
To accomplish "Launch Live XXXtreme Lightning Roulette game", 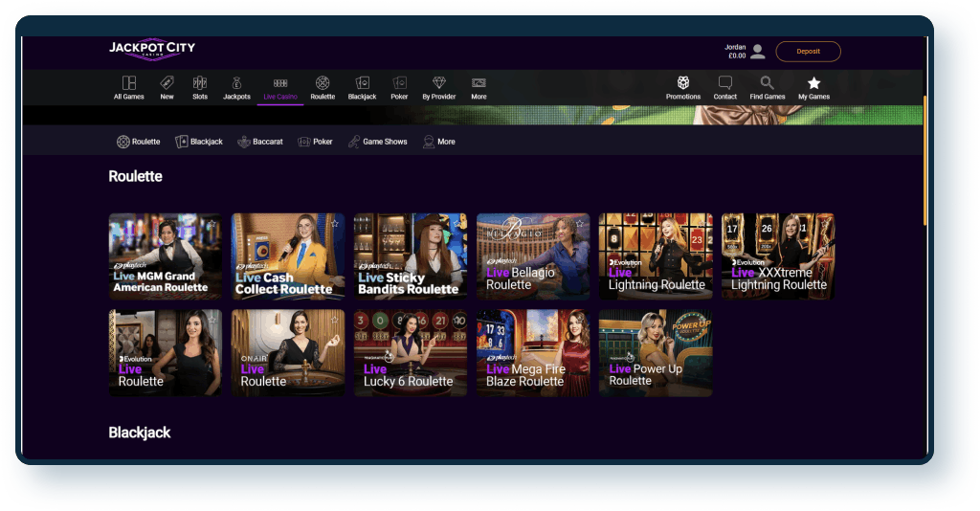I will click(x=777, y=256).
